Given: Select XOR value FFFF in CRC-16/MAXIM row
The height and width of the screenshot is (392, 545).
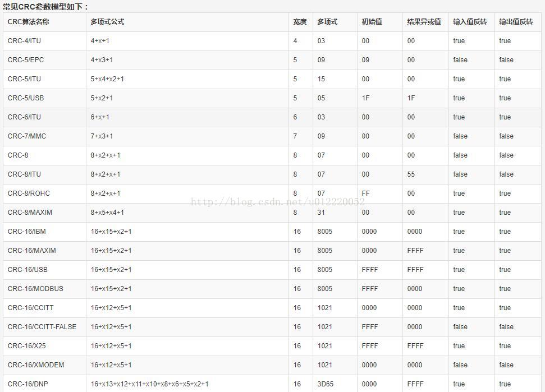Looking at the screenshot, I should pos(415,251).
